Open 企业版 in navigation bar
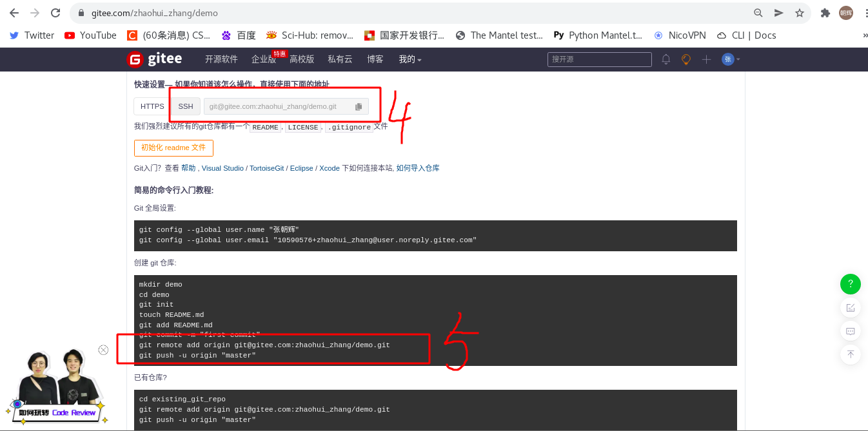The width and height of the screenshot is (868, 431). click(263, 59)
